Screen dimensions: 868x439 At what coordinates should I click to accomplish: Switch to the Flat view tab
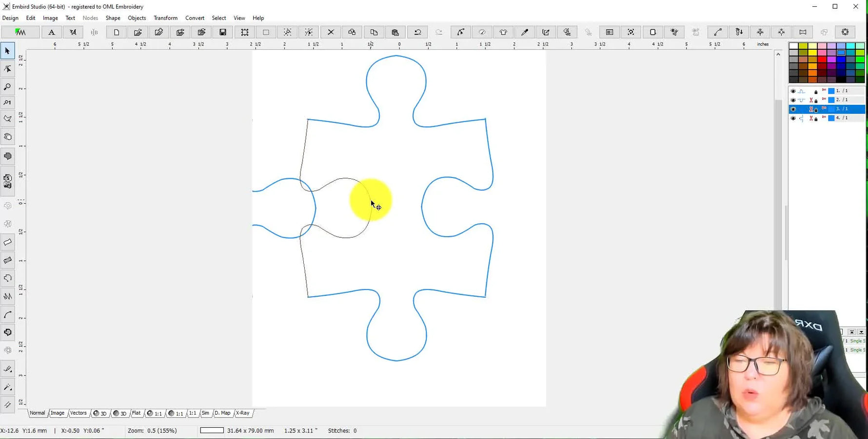[136, 413]
